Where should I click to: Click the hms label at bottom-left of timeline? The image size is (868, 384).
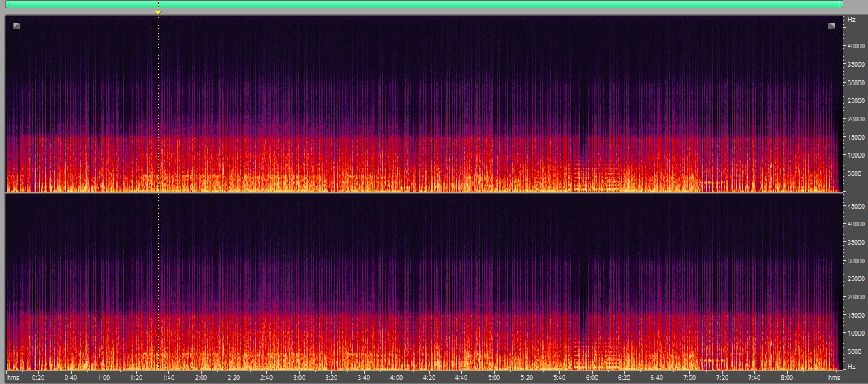12,377
